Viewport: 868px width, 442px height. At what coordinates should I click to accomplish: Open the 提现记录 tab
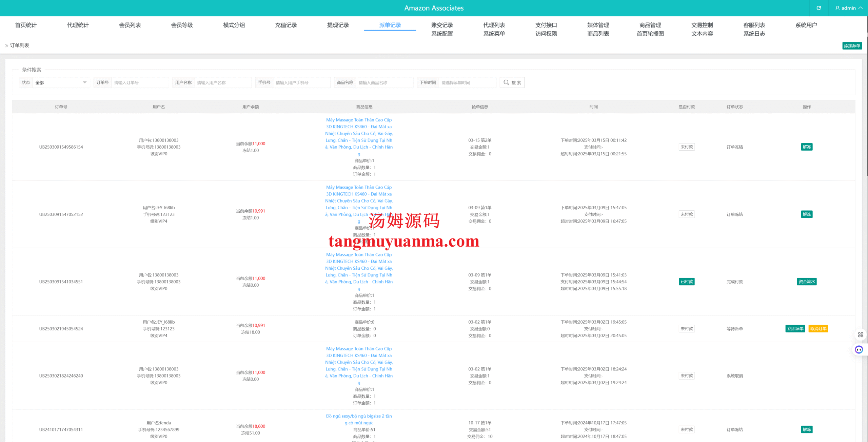338,25
